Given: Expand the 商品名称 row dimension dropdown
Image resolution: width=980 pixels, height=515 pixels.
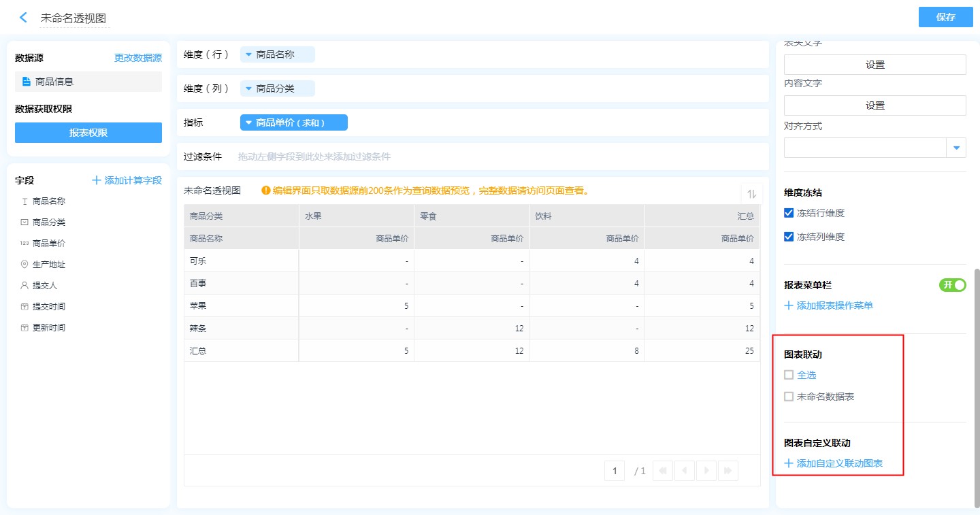Looking at the screenshot, I should pos(248,54).
